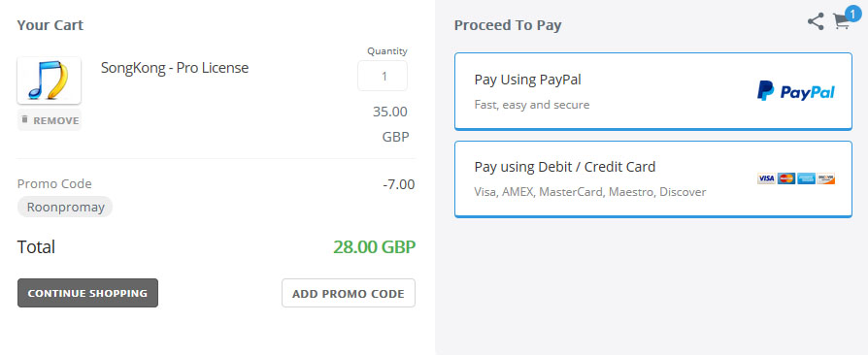Open the shopping cart icon
This screenshot has width=868, height=355.
(x=841, y=22)
